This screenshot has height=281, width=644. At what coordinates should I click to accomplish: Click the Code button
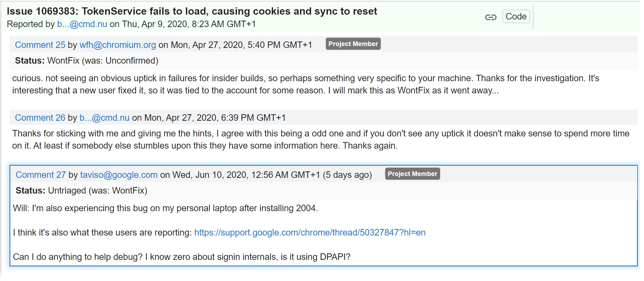tap(516, 17)
